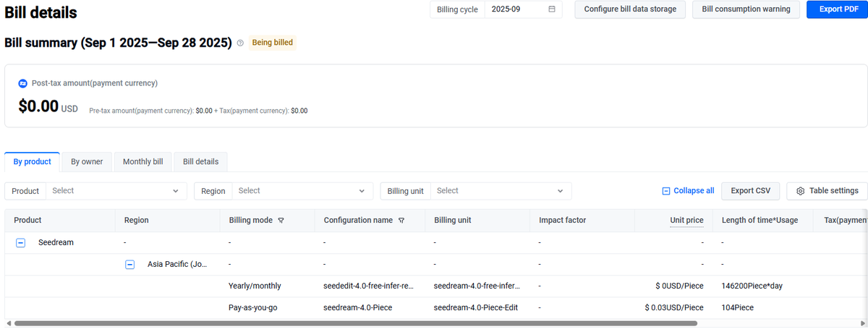
Task: Click the Unit price column header
Action: (x=686, y=220)
